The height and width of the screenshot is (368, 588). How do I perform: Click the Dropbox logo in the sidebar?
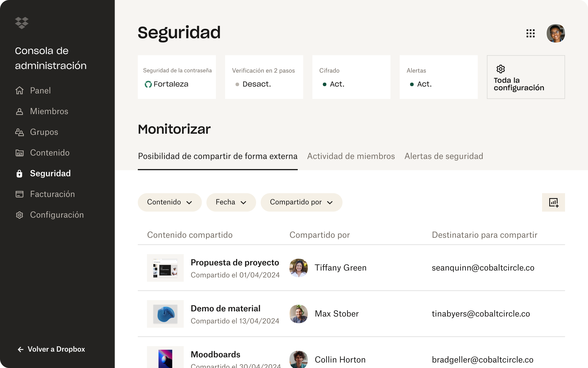point(22,23)
